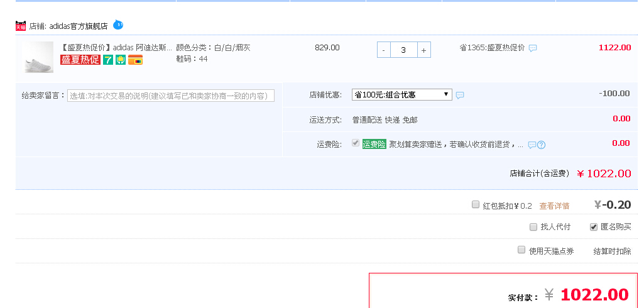Screen dimensions: 644x308
Task: Click the 省1365:盛夏热促价 discount text
Action: 492,48
